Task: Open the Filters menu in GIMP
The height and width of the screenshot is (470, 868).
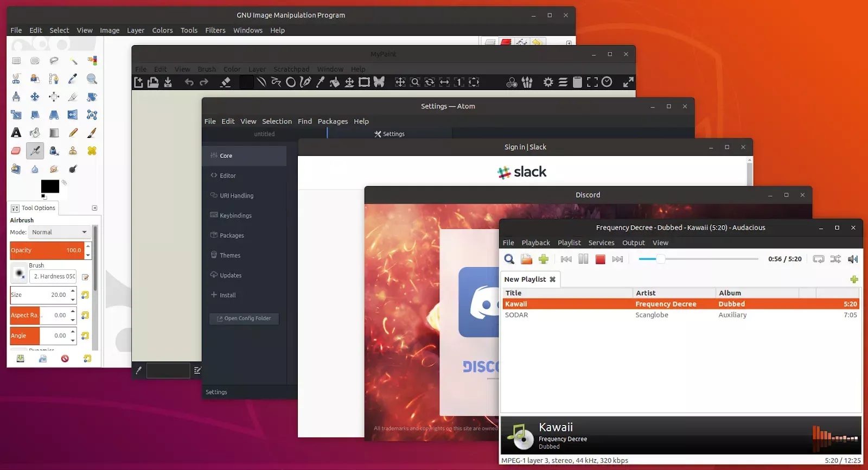Action: click(215, 30)
